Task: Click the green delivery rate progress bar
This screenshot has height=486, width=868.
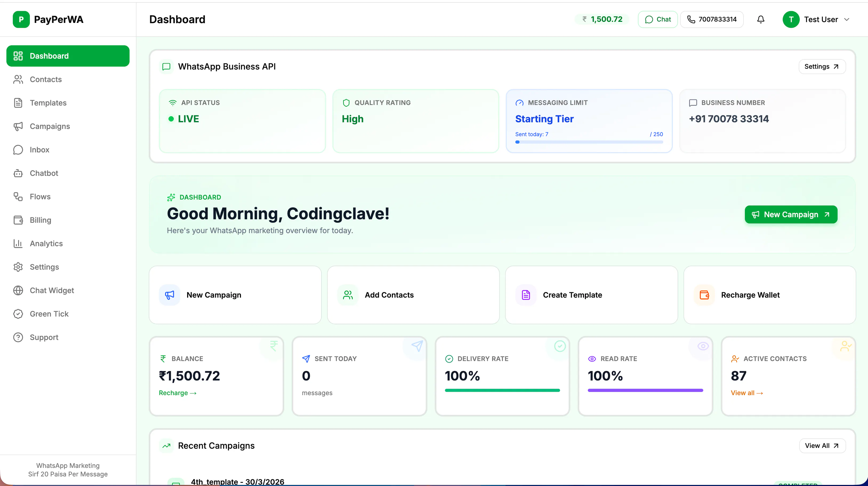Action: coord(502,390)
